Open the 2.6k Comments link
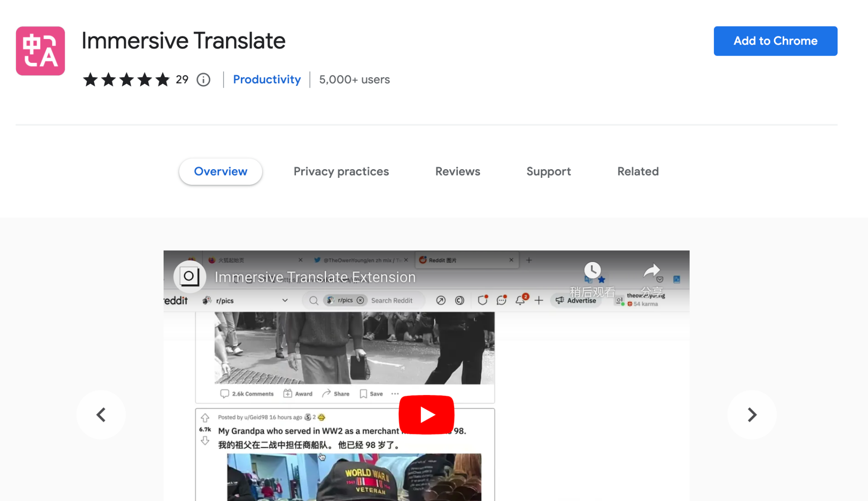The width and height of the screenshot is (868, 501). (x=247, y=393)
